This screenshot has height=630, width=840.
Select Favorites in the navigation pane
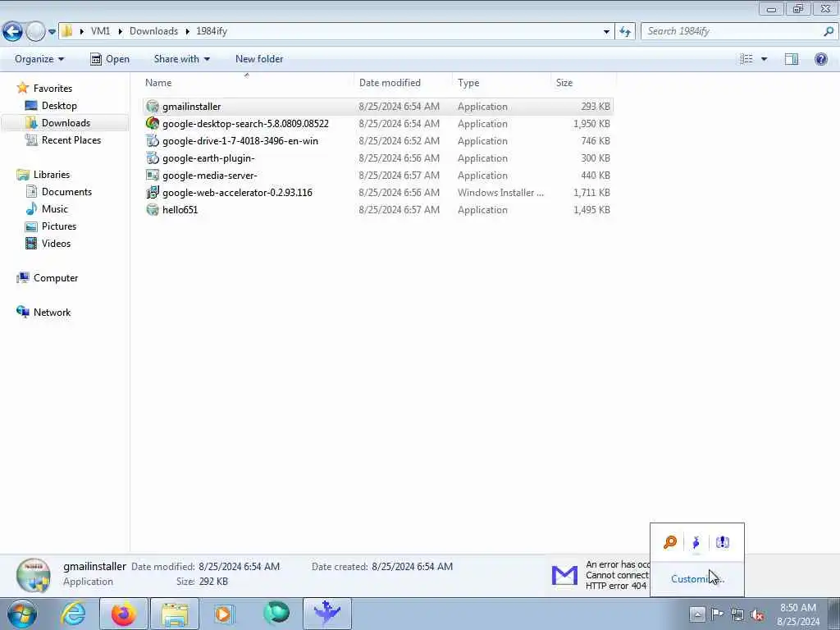(52, 89)
